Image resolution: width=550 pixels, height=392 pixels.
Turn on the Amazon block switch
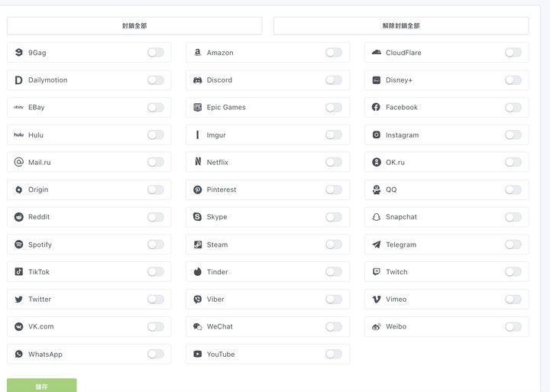[334, 52]
